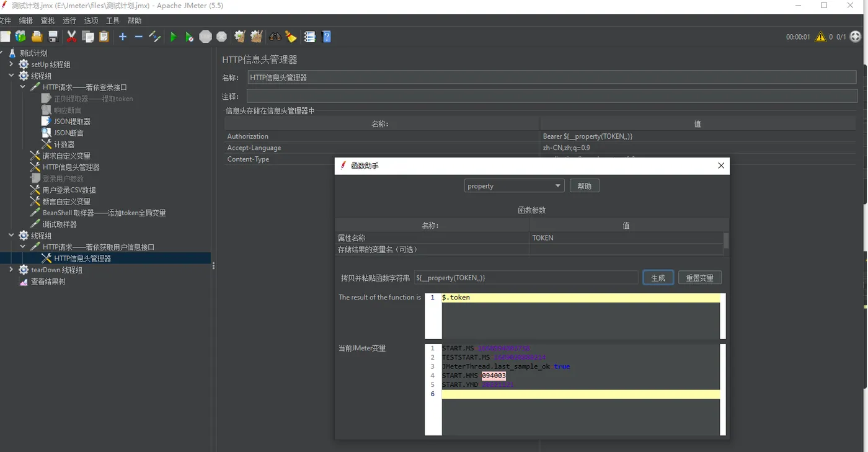Image resolution: width=868 pixels, height=452 pixels.
Task: Select BeanShell 取样器 token sampler
Action: pyautogui.click(x=104, y=213)
